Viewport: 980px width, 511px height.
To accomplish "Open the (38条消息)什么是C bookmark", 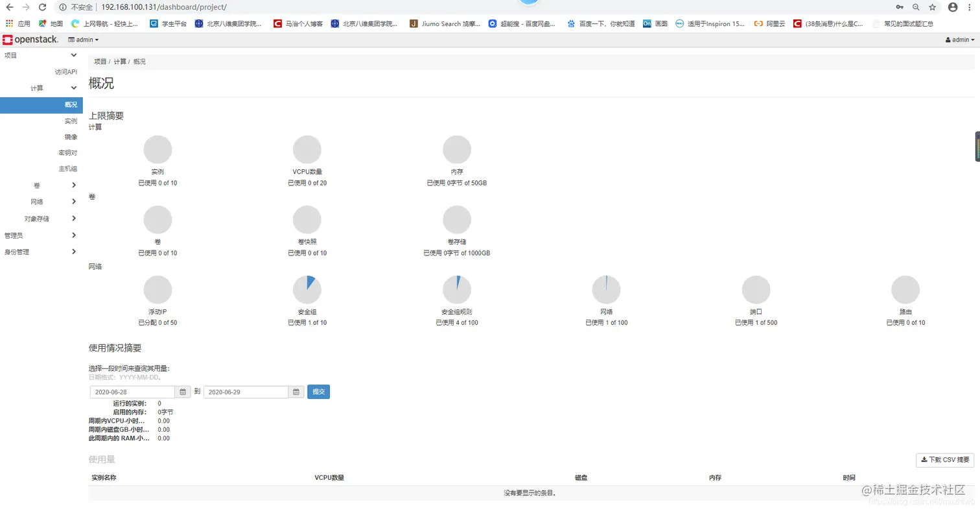I will (828, 23).
